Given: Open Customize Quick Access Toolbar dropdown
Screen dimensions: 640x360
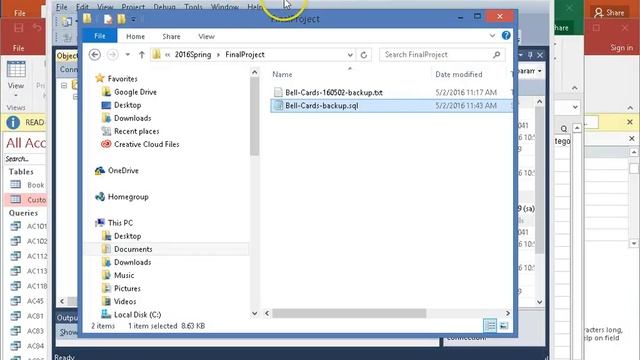Looking at the screenshot, I should [x=133, y=19].
